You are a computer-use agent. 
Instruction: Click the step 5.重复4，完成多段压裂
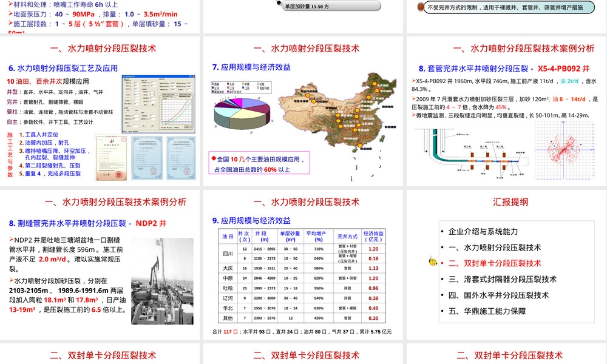pyautogui.click(x=50, y=174)
